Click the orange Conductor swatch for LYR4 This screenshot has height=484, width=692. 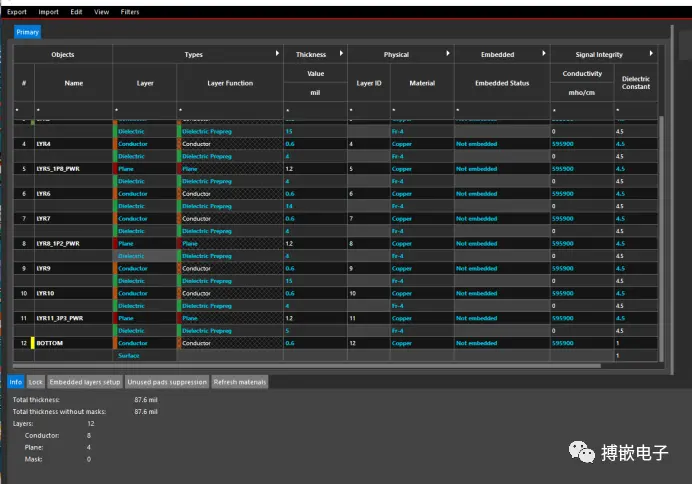pyautogui.click(x=115, y=144)
